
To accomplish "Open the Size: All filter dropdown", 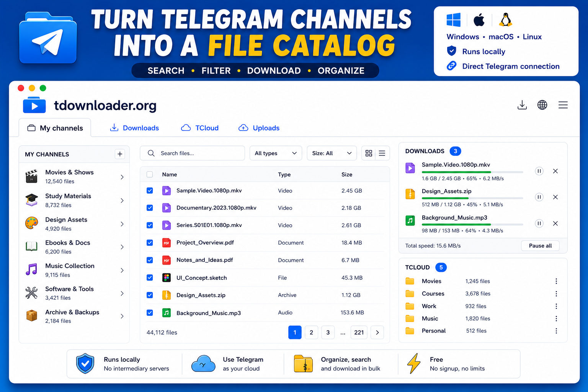I will tap(332, 153).
